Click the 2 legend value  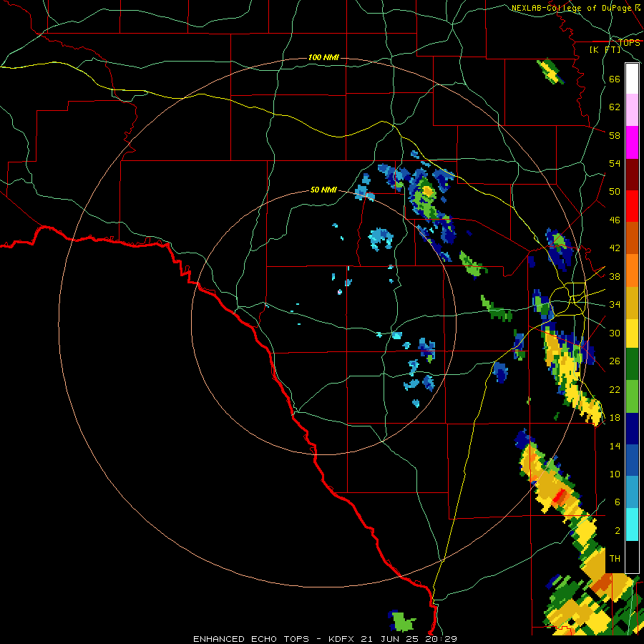pyautogui.click(x=618, y=531)
